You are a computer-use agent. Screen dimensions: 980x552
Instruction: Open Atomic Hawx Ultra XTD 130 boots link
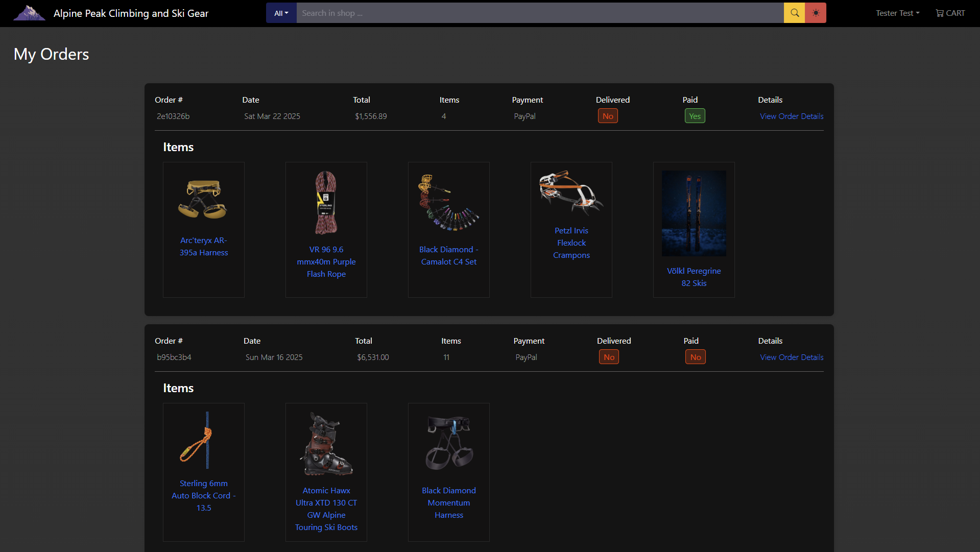click(326, 509)
